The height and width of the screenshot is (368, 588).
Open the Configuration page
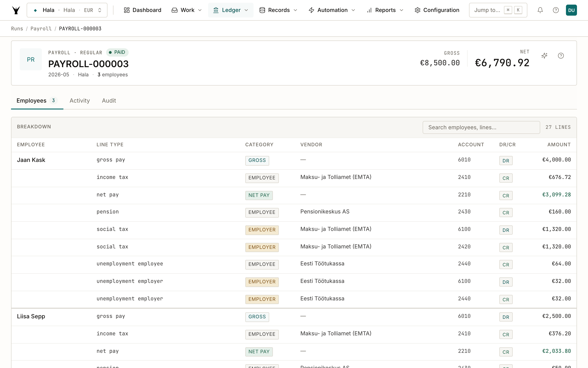point(437,10)
